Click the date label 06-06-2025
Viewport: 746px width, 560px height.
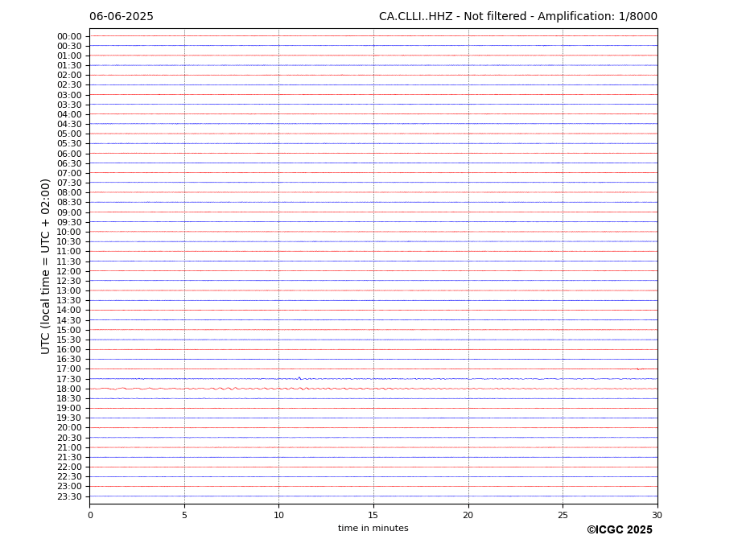pyautogui.click(x=122, y=17)
